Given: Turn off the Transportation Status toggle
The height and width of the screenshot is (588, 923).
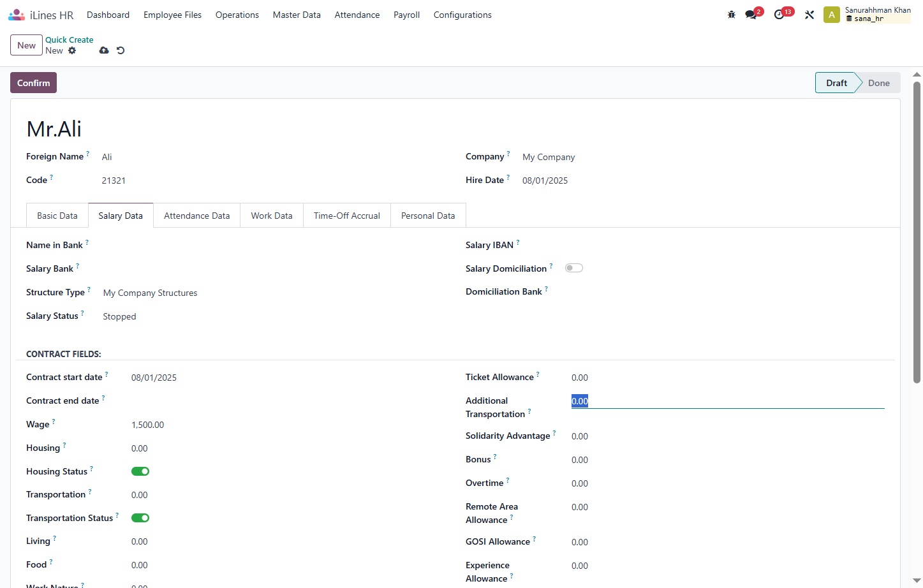Looking at the screenshot, I should [140, 518].
